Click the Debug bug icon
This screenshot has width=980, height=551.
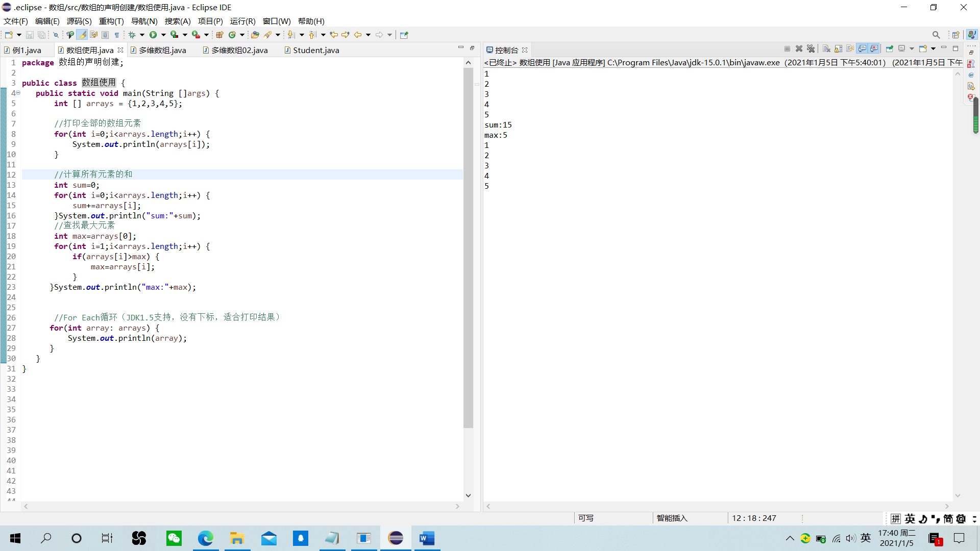[x=132, y=35]
